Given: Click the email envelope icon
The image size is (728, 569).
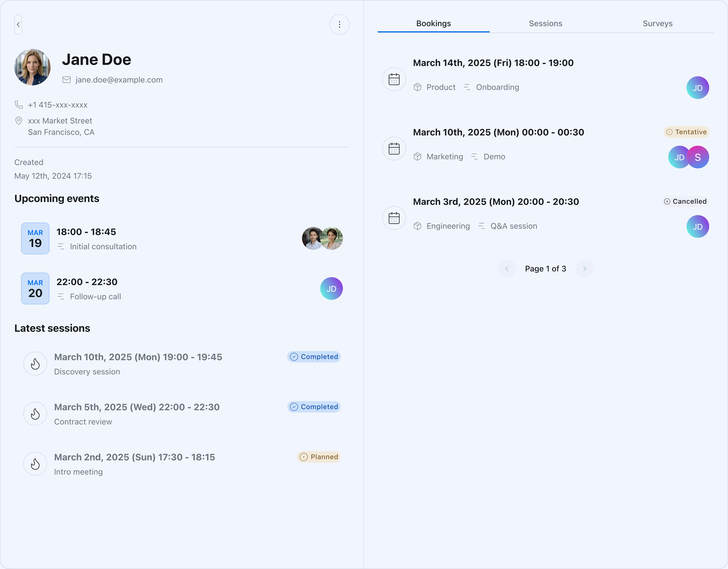Looking at the screenshot, I should click(x=67, y=80).
